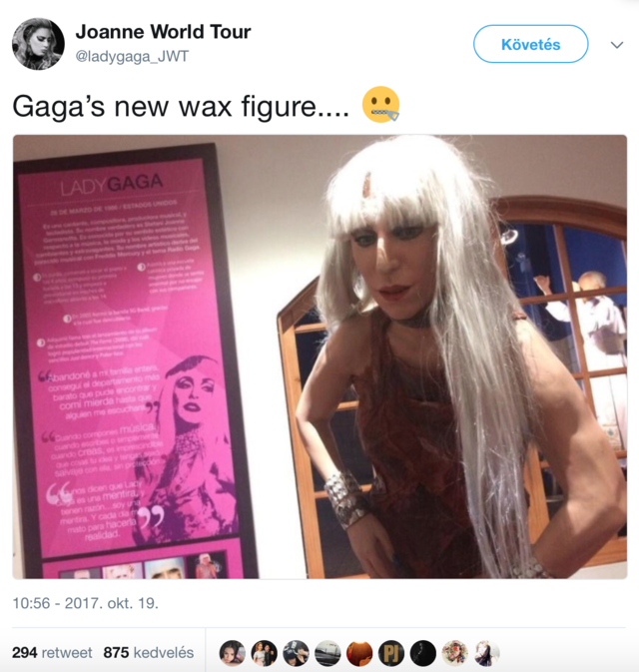Open the first liker's avatar
Image resolution: width=639 pixels, height=672 pixels.
(x=233, y=653)
